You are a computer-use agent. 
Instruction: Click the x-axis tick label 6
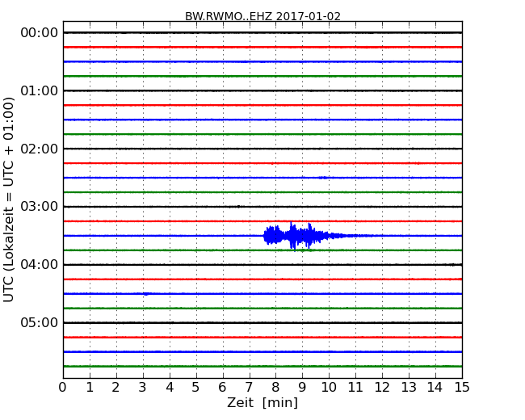coord(222,388)
